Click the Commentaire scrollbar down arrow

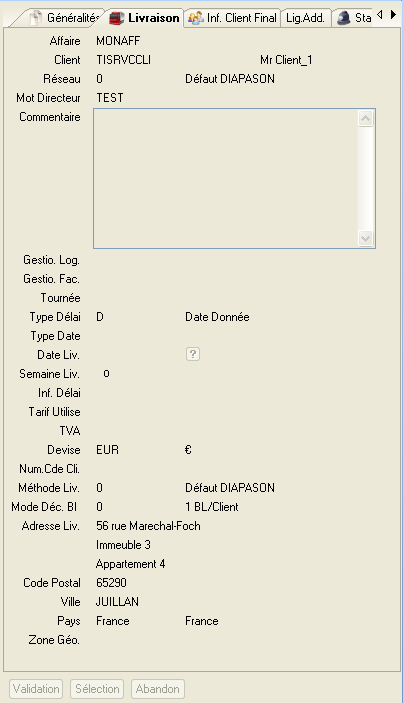[366, 238]
